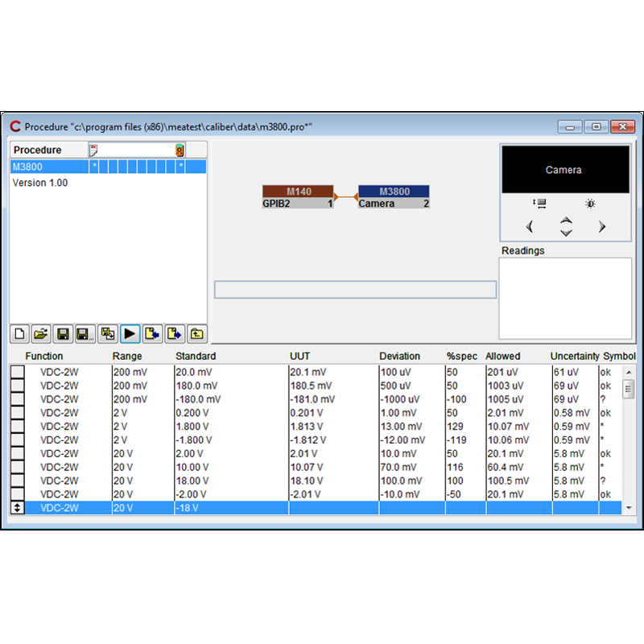Image resolution: width=644 pixels, height=644 pixels.
Task: Click the camera display settings icon
Action: (539, 204)
